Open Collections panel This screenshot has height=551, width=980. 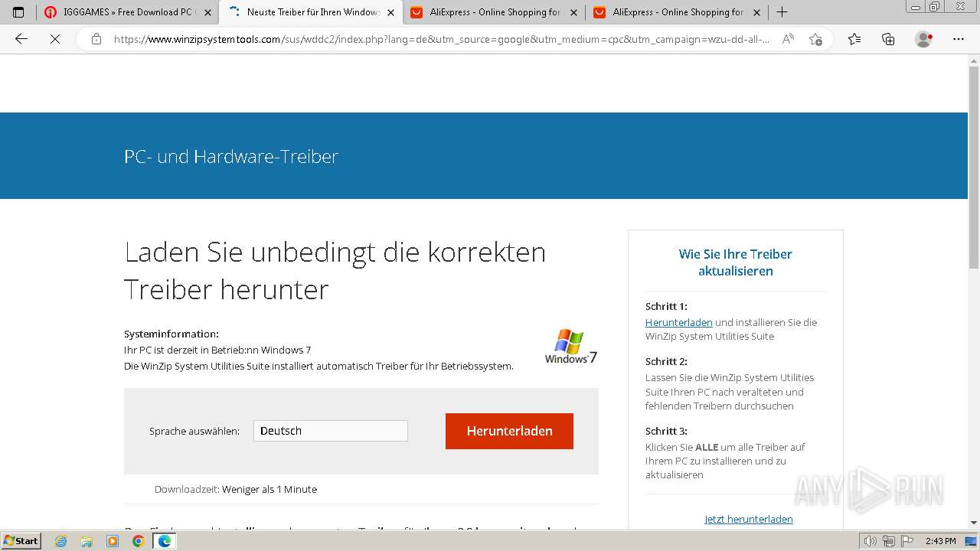pyautogui.click(x=888, y=39)
